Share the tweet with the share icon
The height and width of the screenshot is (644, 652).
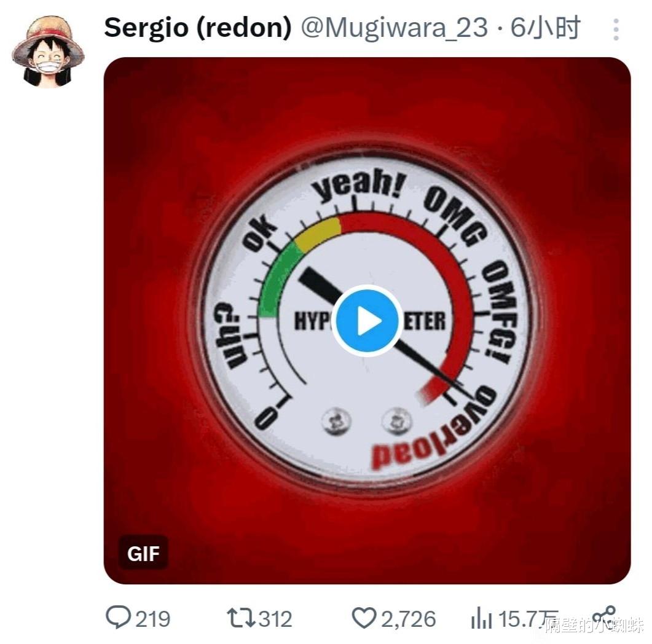(x=604, y=617)
